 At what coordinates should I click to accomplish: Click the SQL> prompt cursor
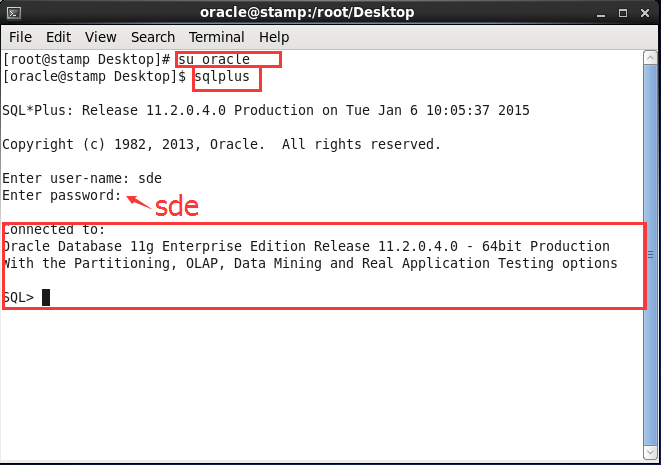click(46, 297)
